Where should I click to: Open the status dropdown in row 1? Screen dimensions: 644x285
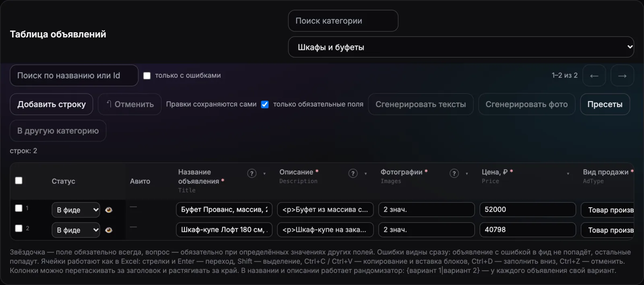tap(76, 210)
